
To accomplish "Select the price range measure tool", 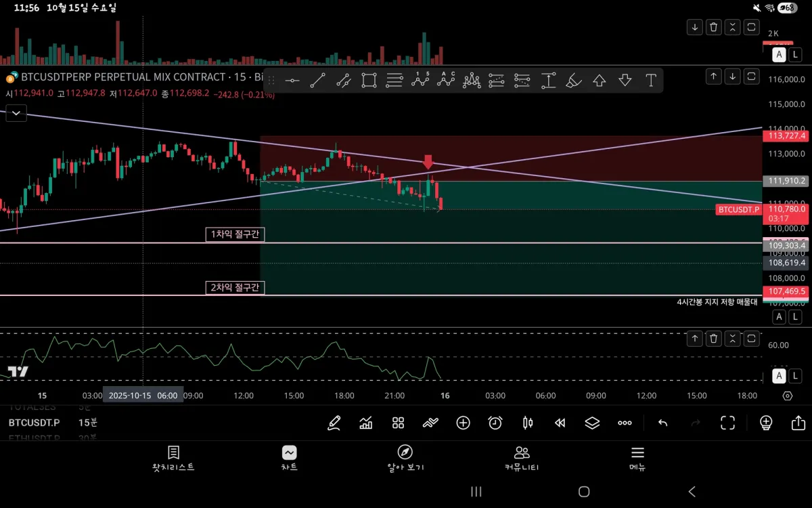I will [548, 81].
